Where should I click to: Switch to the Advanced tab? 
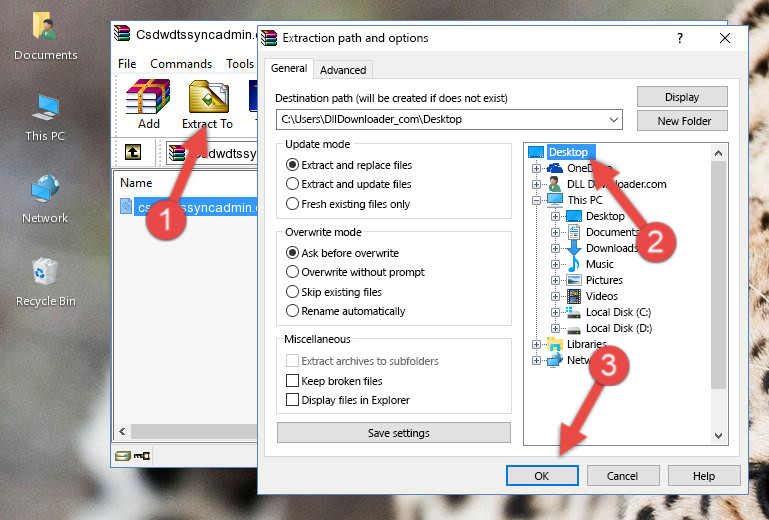click(x=343, y=70)
